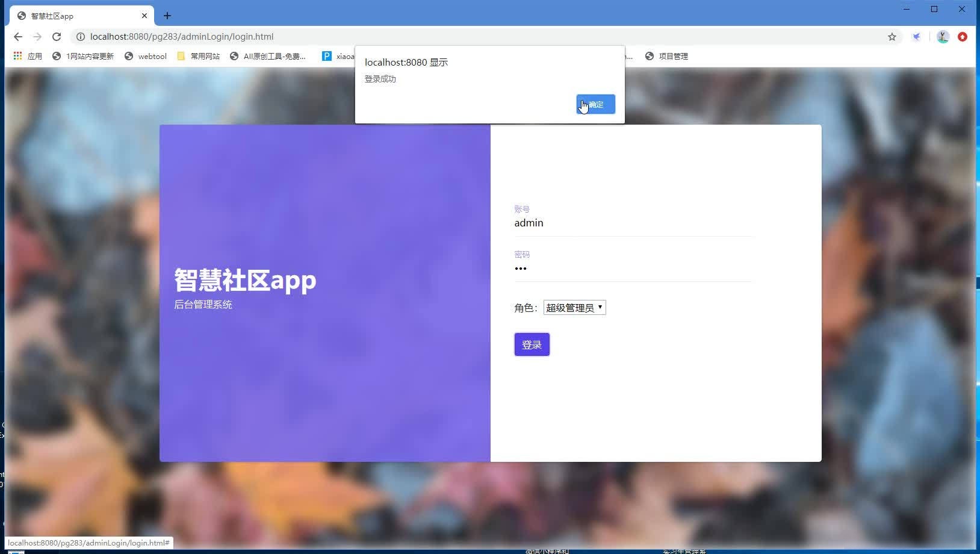Open a new tab with the plus button
This screenshot has height=554, width=980.
tap(167, 16)
